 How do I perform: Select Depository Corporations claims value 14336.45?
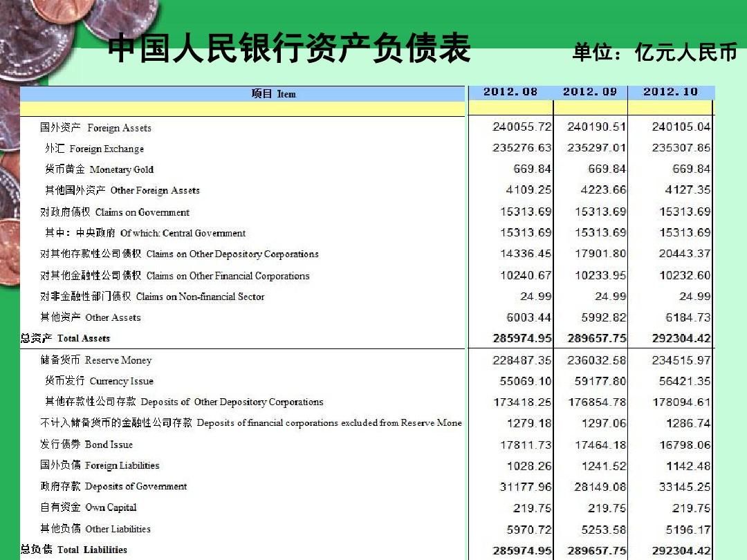click(x=526, y=253)
